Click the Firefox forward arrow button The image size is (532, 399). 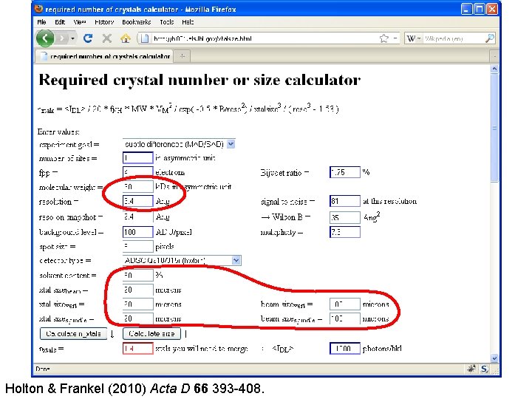pyautogui.click(x=61, y=38)
